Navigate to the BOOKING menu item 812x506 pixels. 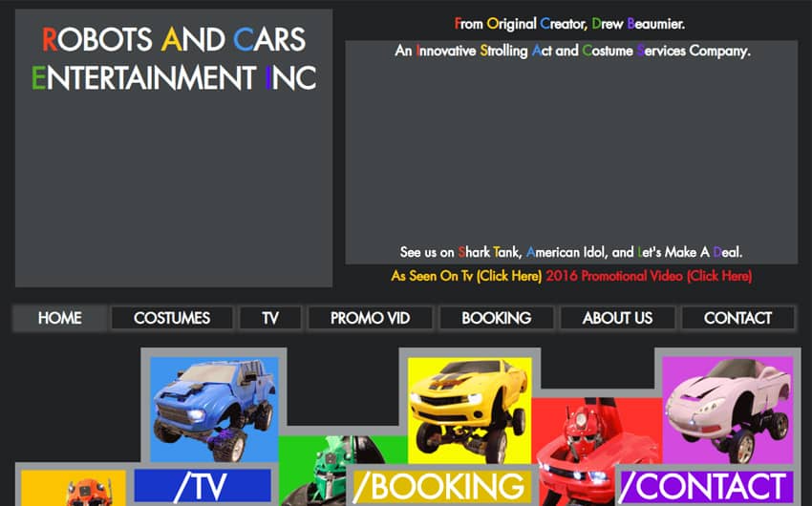click(496, 318)
